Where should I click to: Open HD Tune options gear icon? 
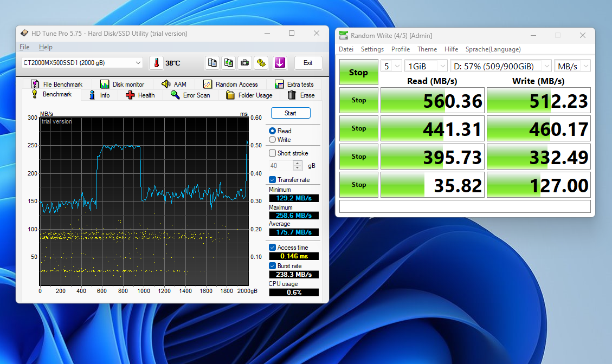point(261,63)
